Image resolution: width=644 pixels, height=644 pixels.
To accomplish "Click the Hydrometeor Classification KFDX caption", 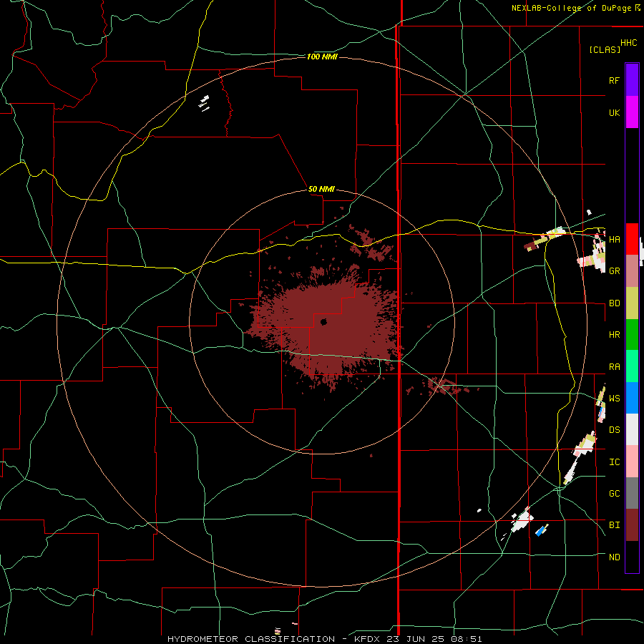I will pos(324,639).
